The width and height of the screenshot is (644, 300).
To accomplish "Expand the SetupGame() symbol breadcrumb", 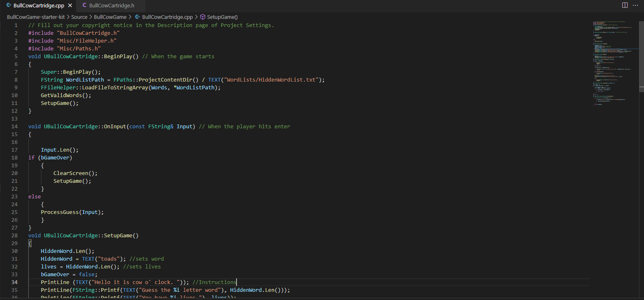I will 222,17.
